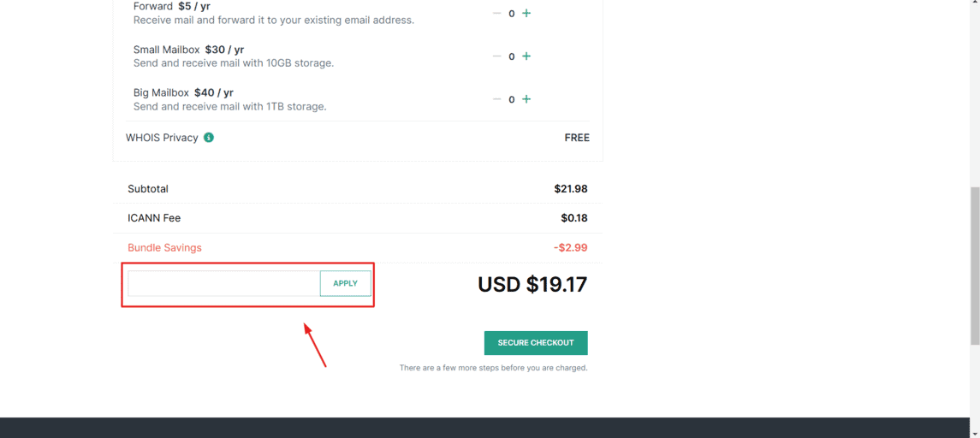
Task: Click the Bundle Savings label
Action: [164, 247]
